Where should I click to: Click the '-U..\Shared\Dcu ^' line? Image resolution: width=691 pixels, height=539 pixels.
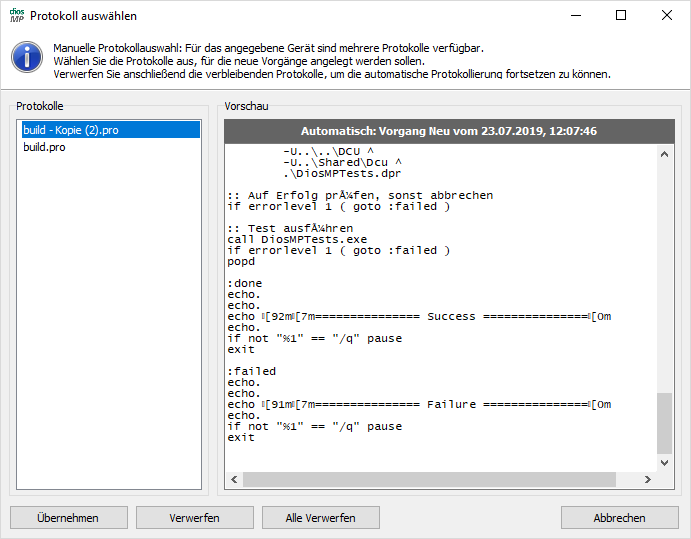[342, 163]
